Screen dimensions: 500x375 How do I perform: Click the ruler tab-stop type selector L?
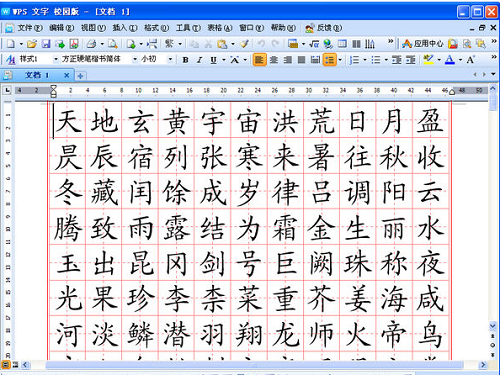[x=7, y=90]
